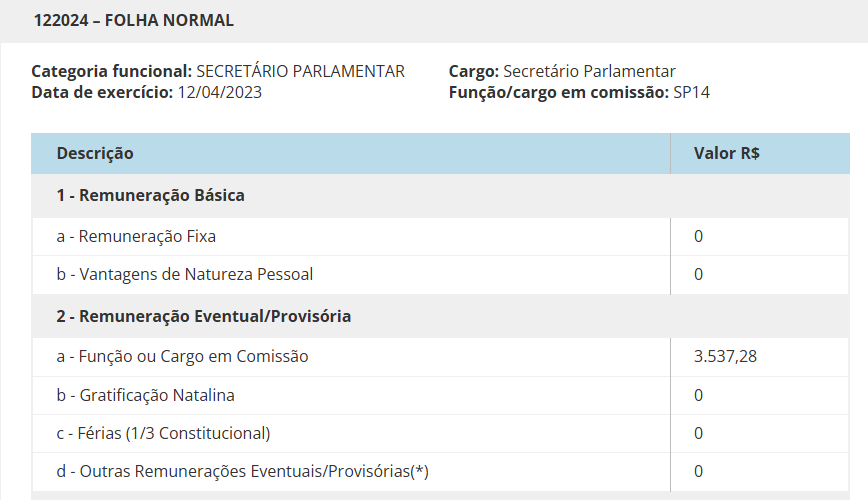868x500 pixels.
Task: Click the Férias (1/3 Constitucional) value cell
Action: (699, 433)
